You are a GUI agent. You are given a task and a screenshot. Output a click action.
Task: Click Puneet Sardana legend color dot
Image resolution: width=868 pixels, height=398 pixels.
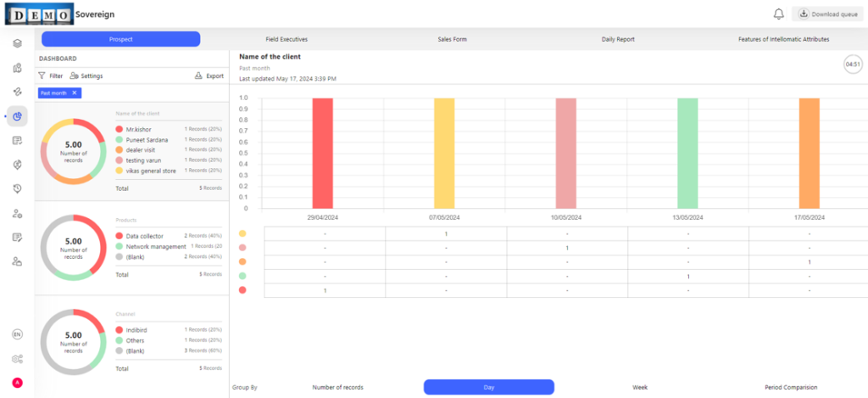(x=119, y=140)
